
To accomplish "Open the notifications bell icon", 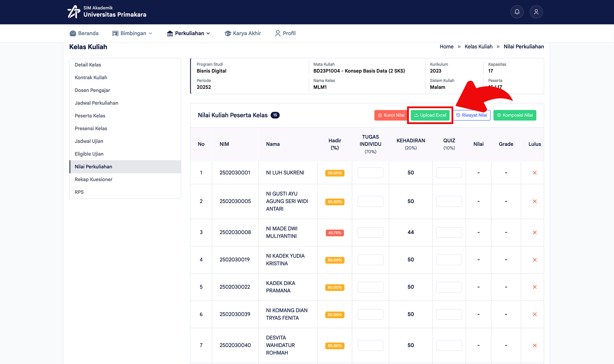I will pos(517,12).
